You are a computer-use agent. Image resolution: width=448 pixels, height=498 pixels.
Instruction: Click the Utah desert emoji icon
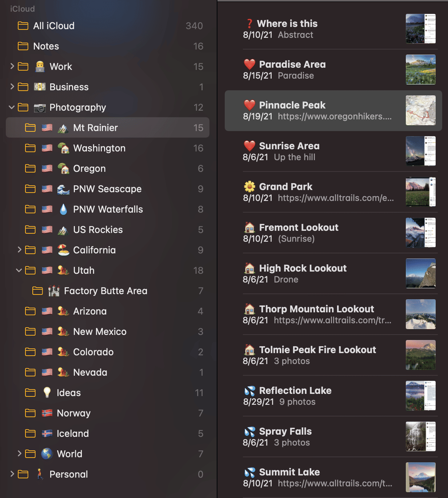[63, 270]
